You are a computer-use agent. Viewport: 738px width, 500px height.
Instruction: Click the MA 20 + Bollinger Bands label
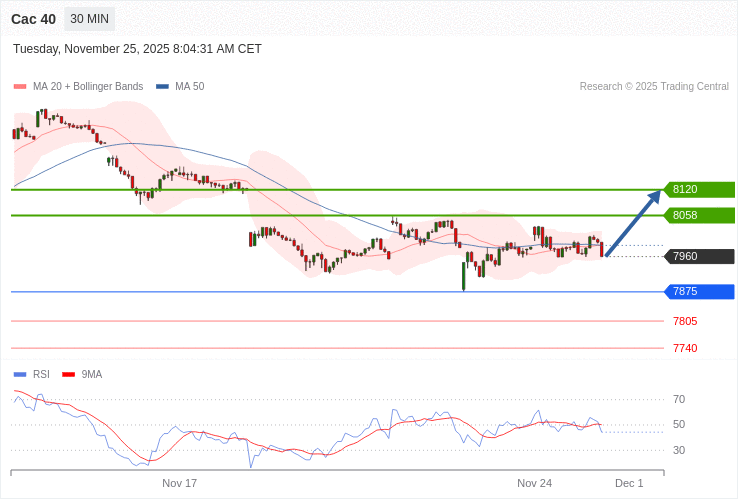[88, 87]
